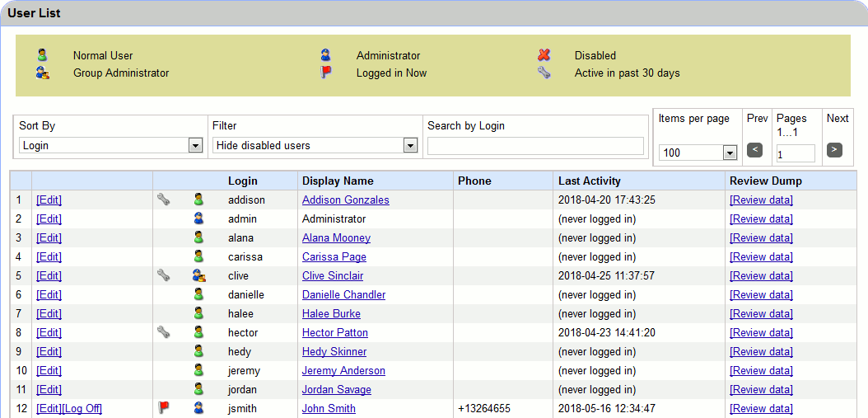Go to the previous page arrow button
The image size is (868, 418).
pyautogui.click(x=754, y=150)
